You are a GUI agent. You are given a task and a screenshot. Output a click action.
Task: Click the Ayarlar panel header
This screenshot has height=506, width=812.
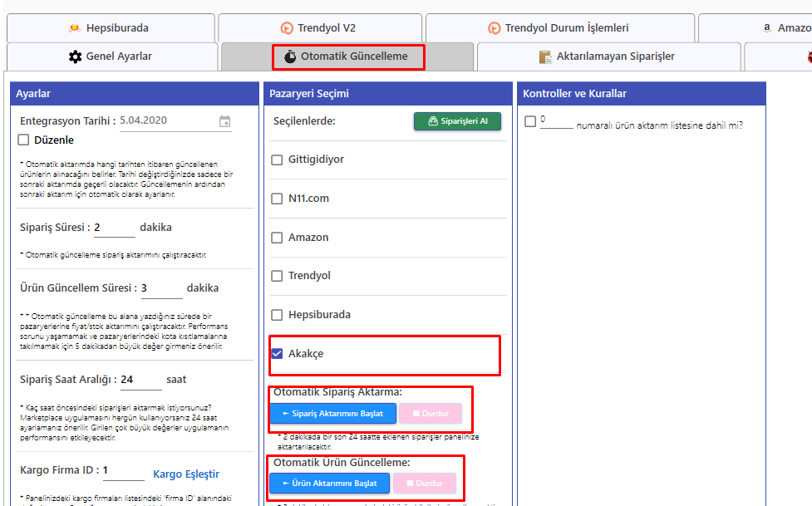coord(135,94)
